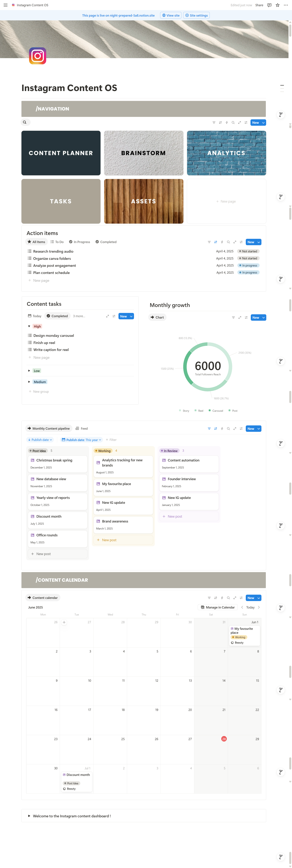Open view settings icon in Action items toolbar
Screen dimensions: 292x868
click(x=241, y=242)
